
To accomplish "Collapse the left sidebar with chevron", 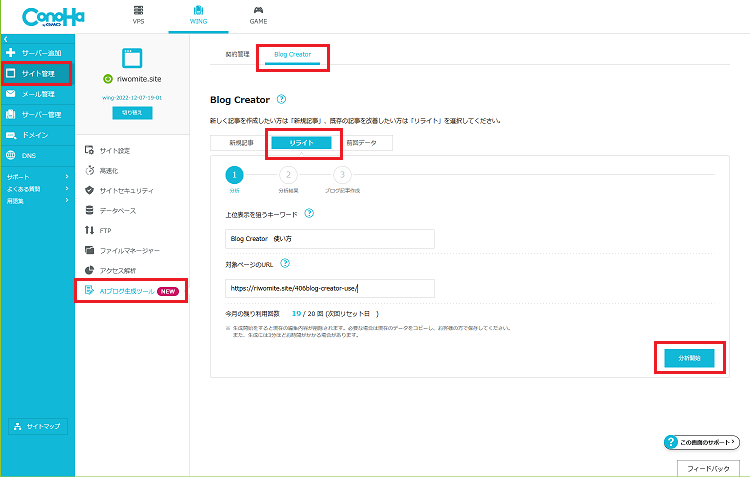I will coord(6,39).
